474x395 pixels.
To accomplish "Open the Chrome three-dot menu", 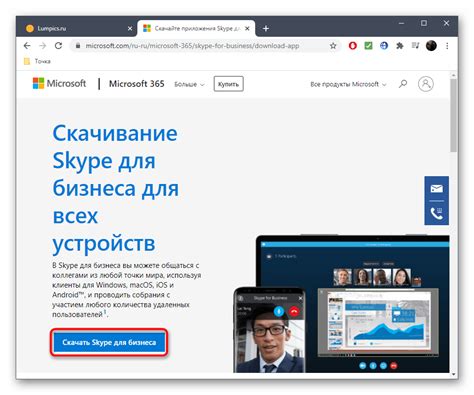I will tap(447, 46).
